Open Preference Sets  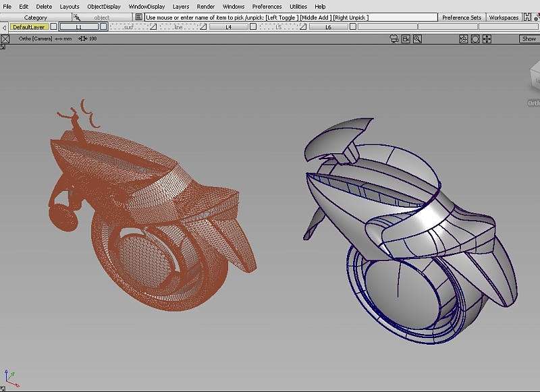coord(462,18)
